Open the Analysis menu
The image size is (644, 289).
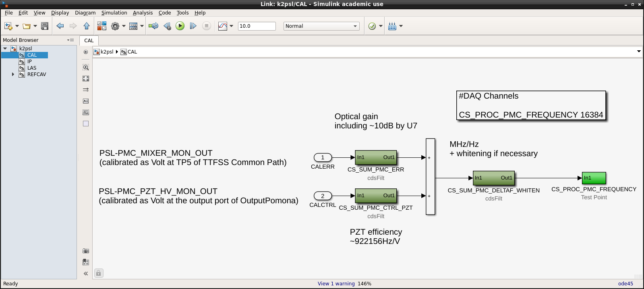143,13
